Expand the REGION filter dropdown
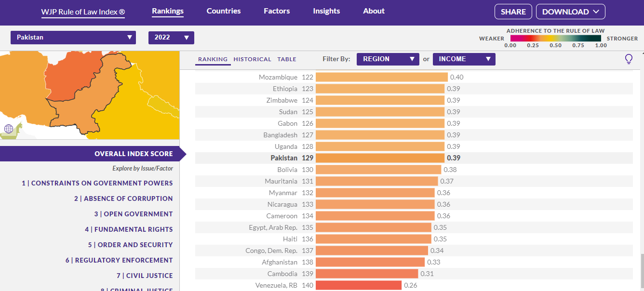 pyautogui.click(x=388, y=59)
